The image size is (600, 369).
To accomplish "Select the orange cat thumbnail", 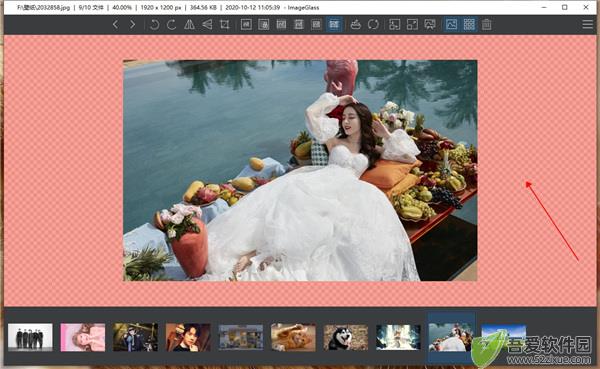I will (293, 337).
